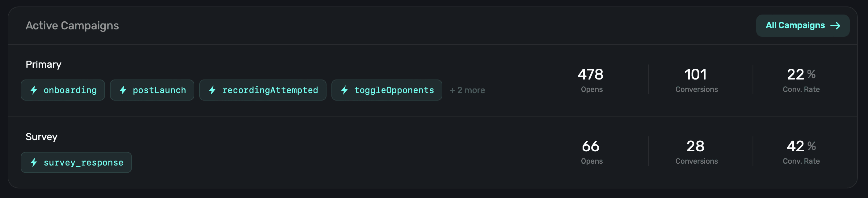
Task: Click the 478 Opens stat for Primary
Action: point(591,80)
